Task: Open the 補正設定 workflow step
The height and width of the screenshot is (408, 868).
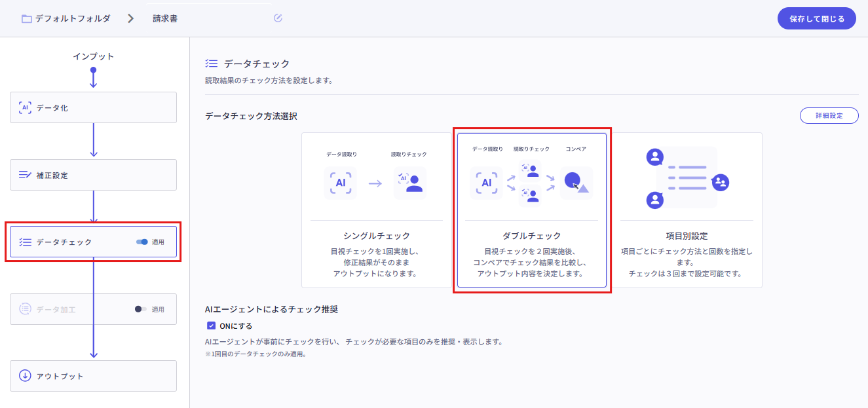Action: [x=93, y=176]
